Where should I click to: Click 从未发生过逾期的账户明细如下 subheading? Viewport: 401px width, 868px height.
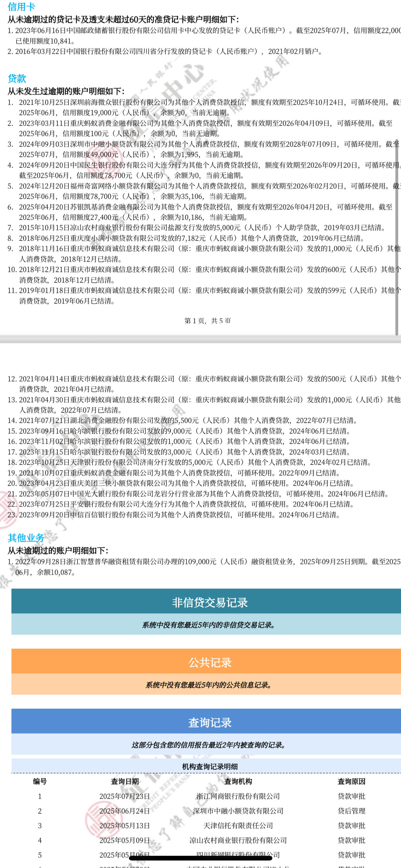coord(66,91)
